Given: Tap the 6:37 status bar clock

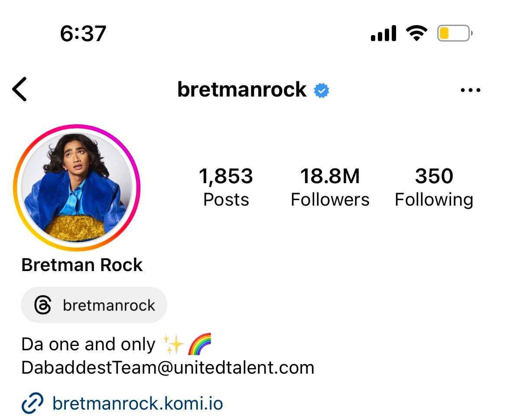Looking at the screenshot, I should point(83,33).
